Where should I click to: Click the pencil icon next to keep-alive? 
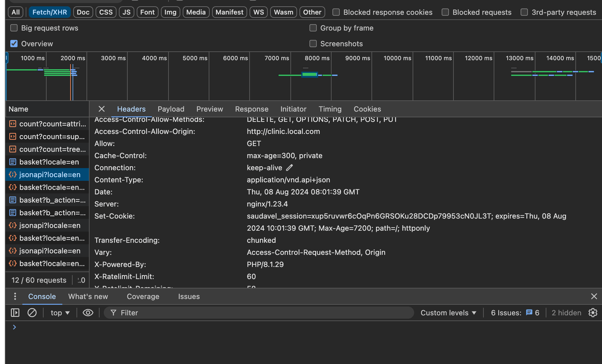tap(290, 167)
